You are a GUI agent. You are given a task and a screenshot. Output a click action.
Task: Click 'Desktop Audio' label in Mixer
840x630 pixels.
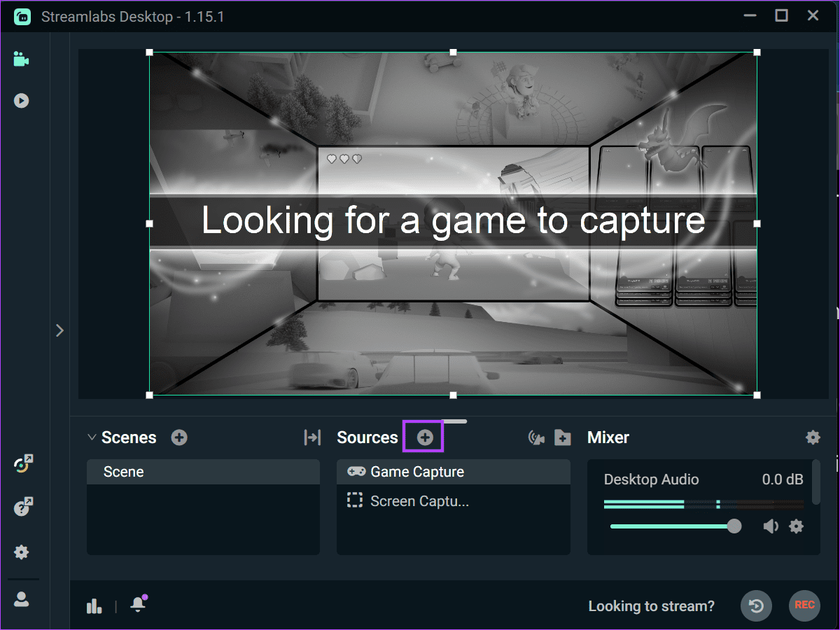click(x=651, y=479)
